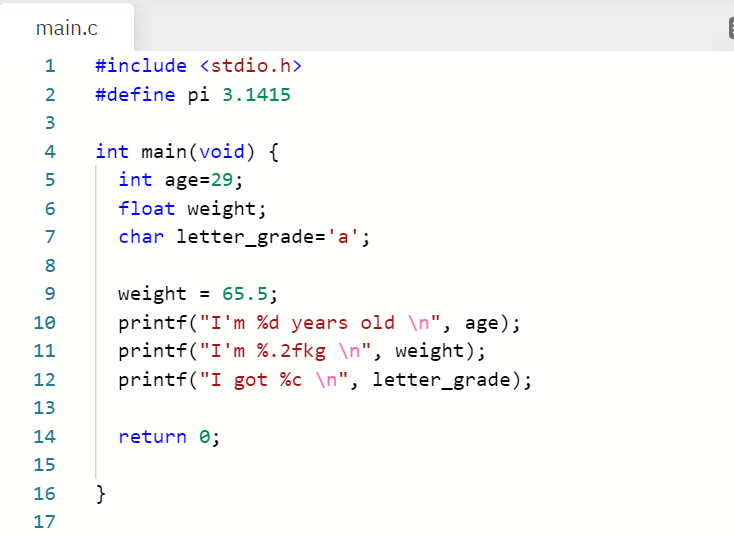The image size is (734, 536).
Task: Click 'char' keyword on line 7
Action: click(141, 237)
